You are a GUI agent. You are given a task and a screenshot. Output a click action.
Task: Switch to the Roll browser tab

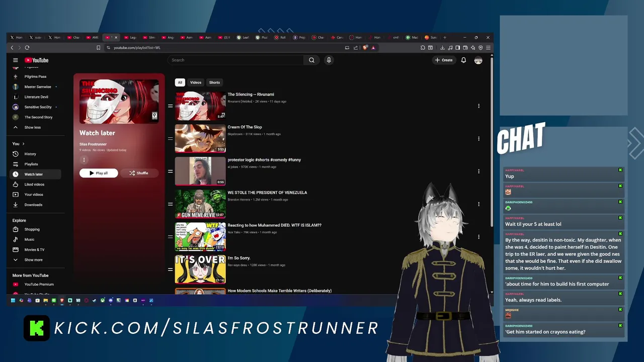coord(281,37)
